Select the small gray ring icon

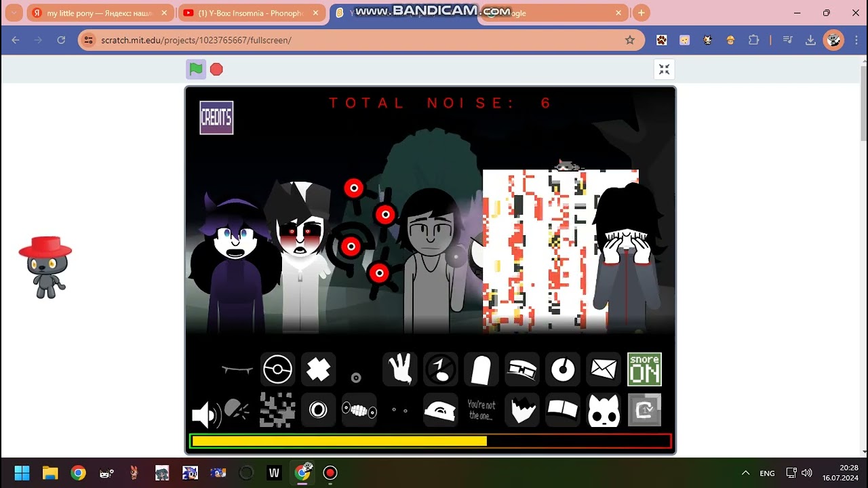click(356, 378)
